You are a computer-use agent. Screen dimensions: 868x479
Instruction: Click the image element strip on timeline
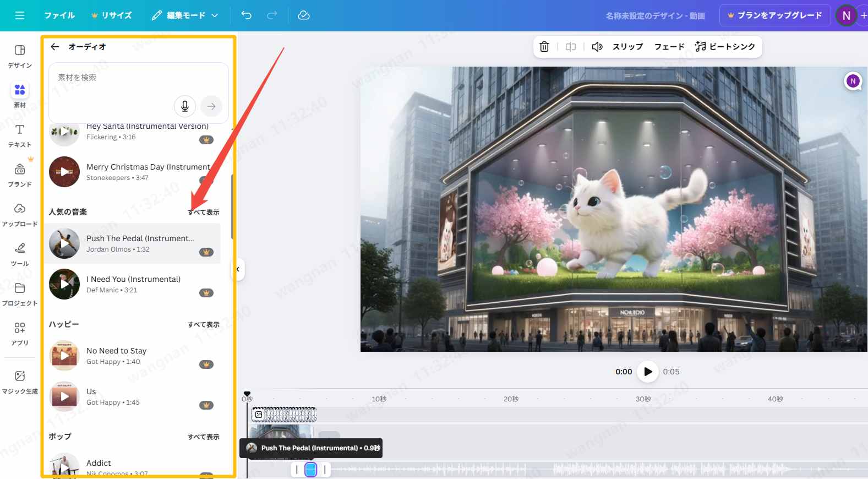point(284,415)
